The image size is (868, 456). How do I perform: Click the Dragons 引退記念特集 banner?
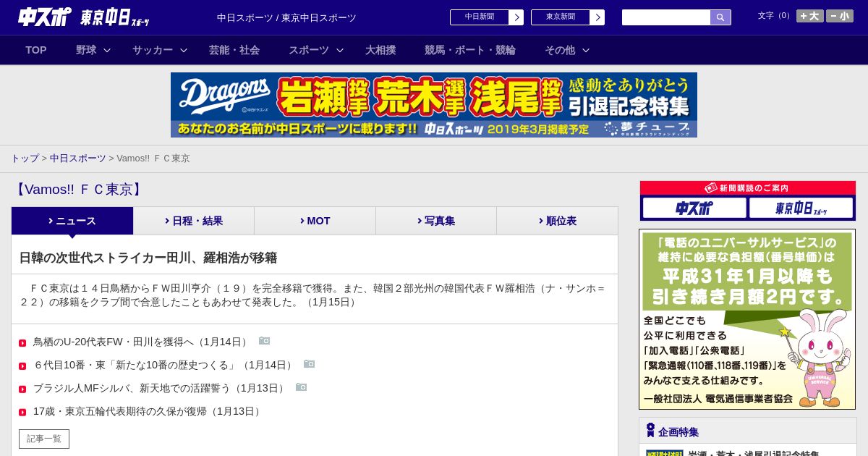pos(434,105)
